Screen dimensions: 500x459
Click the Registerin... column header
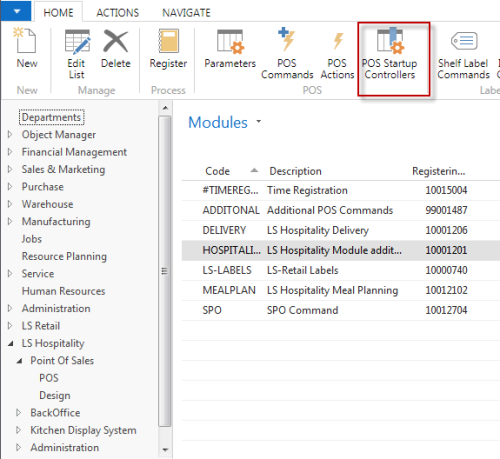[x=439, y=171]
